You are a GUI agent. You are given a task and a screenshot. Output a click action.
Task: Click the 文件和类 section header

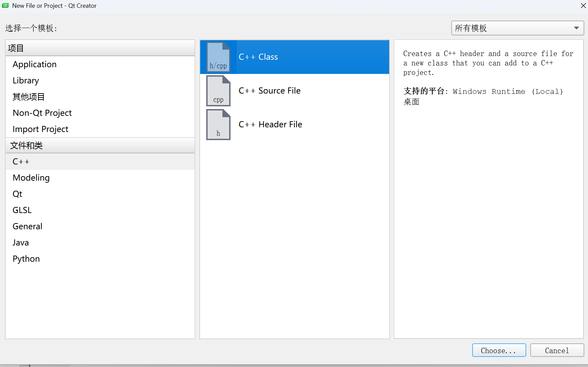pos(100,146)
